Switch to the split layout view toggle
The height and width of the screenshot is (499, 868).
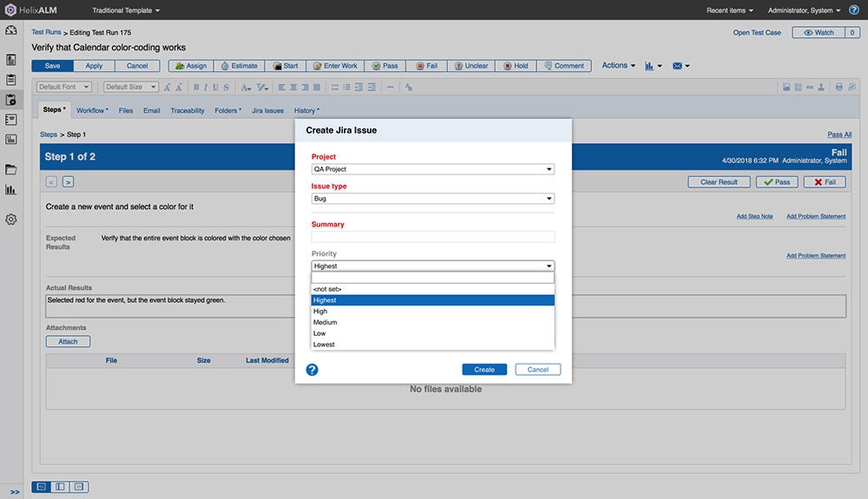[60, 487]
